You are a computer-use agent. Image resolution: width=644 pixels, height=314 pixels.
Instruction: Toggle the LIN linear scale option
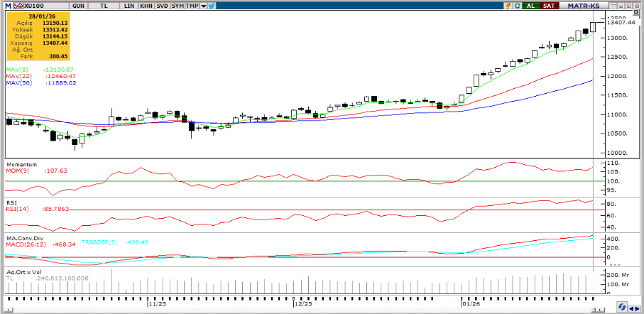click(x=129, y=6)
